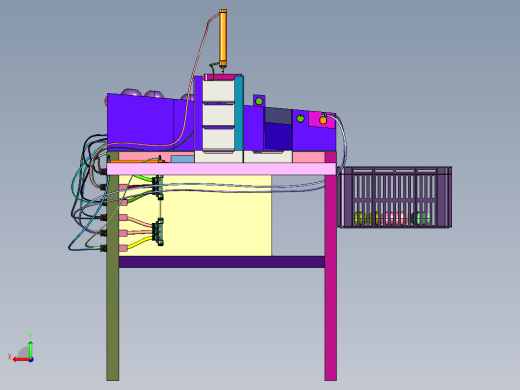
Task: Select the top white stacked box
Action: [x=219, y=91]
